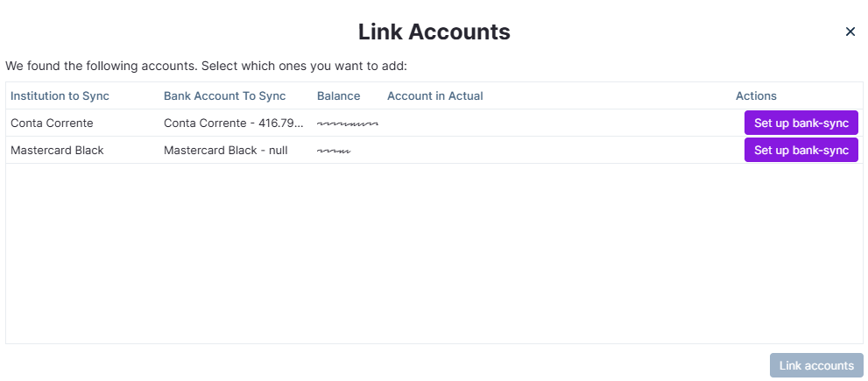The height and width of the screenshot is (381, 868).
Task: Click the Institution to Sync column header
Action: point(60,95)
